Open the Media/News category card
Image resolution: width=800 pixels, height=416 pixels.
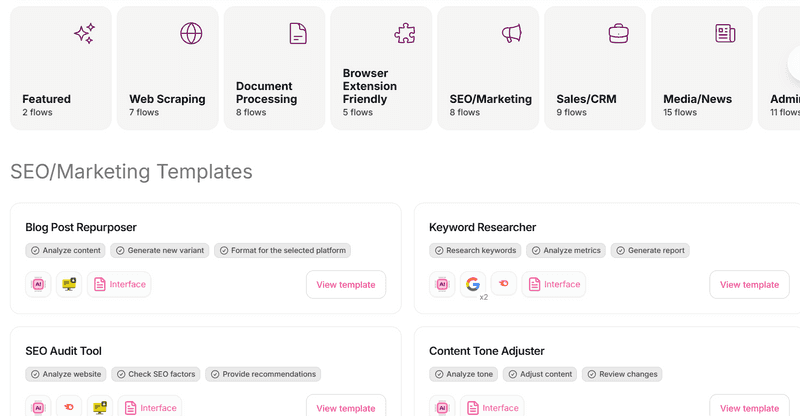[702, 68]
